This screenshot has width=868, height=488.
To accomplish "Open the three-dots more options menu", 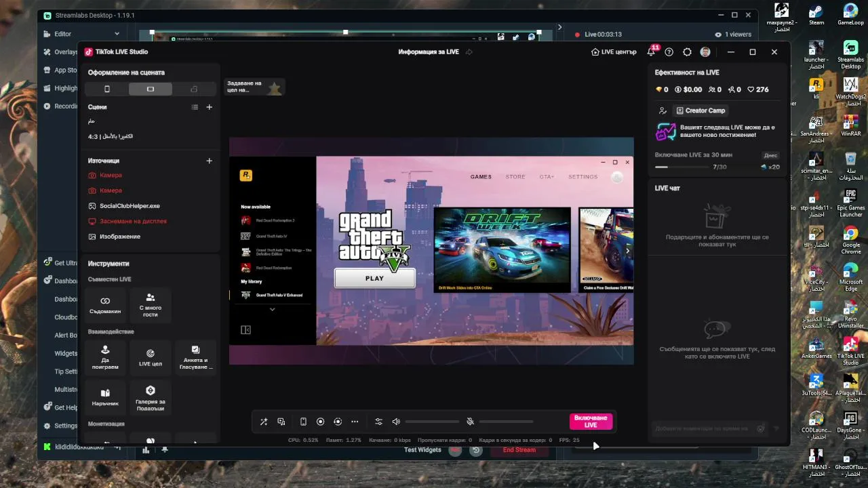I will [355, 422].
